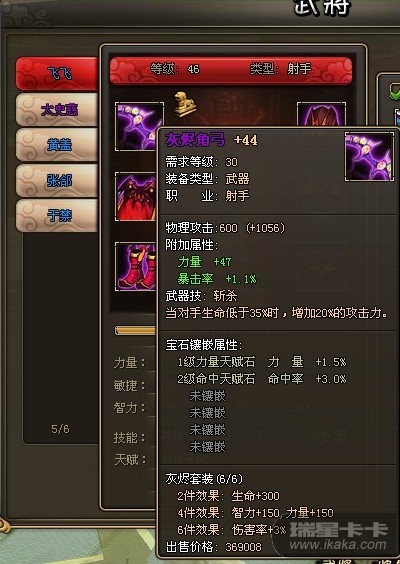Click the red armor equipment slot

point(136,196)
